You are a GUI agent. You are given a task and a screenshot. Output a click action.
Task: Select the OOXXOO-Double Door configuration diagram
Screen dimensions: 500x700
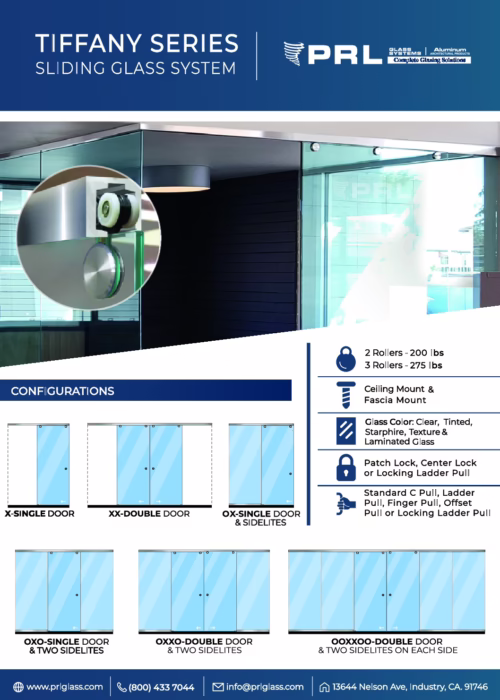pyautogui.click(x=387, y=592)
